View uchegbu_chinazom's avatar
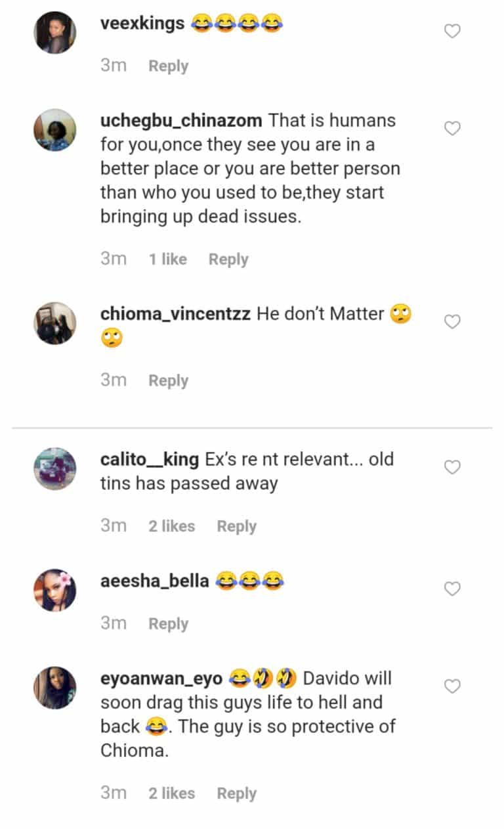The image size is (504, 829). click(x=55, y=129)
